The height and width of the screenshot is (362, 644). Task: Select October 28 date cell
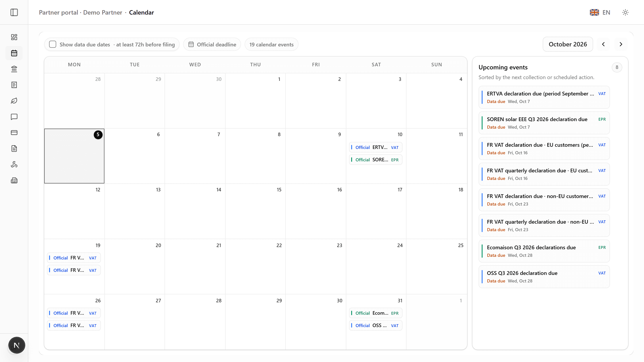(x=195, y=322)
